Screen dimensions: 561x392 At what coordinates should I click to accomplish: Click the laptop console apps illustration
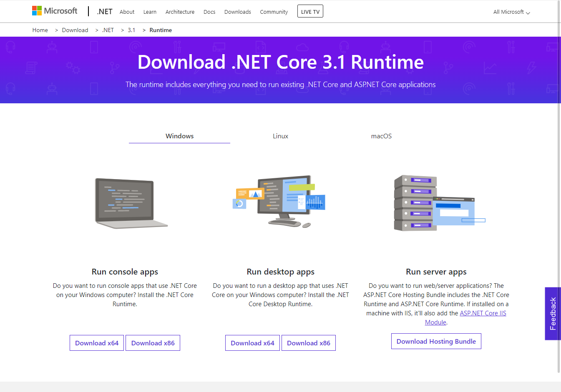pyautogui.click(x=131, y=203)
